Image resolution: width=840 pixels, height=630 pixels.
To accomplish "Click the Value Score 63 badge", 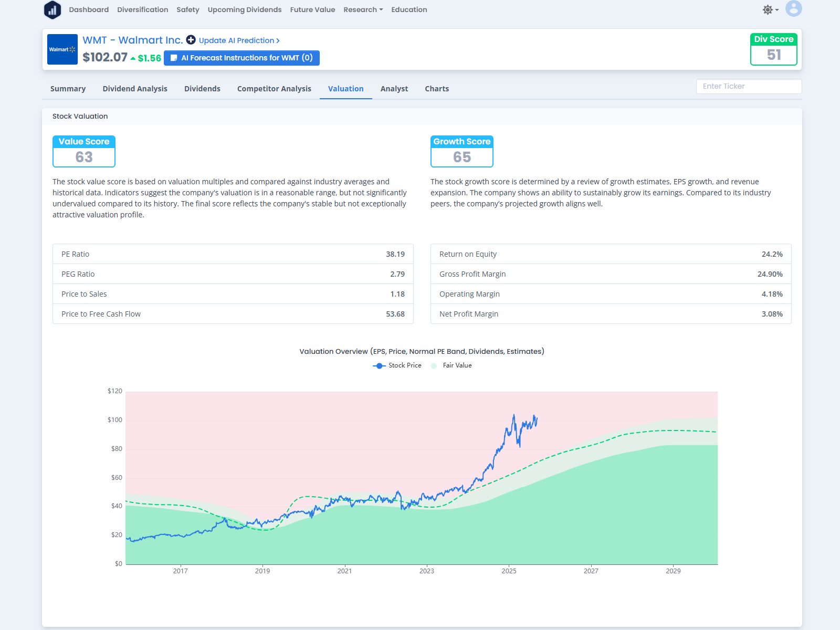I will [x=84, y=151].
